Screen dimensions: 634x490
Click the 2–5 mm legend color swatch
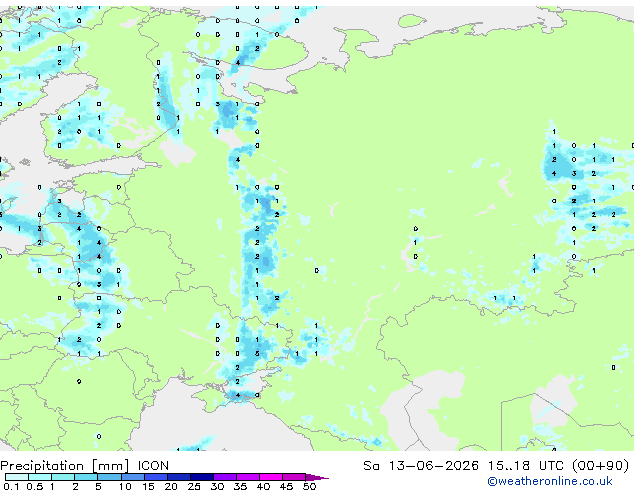[86, 477]
